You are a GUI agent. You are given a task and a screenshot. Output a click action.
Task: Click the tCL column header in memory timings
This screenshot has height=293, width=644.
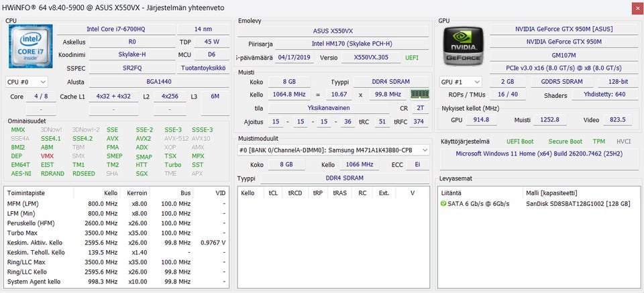(273, 192)
